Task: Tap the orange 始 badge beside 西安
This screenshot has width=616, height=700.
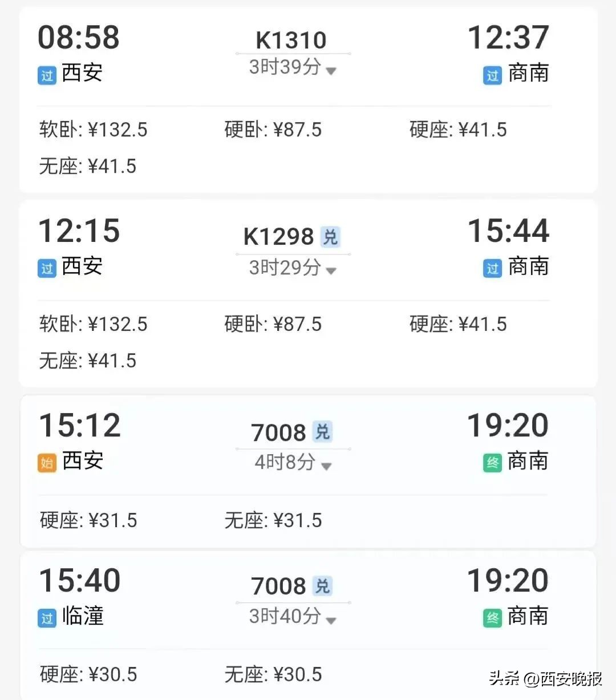Action: (47, 463)
